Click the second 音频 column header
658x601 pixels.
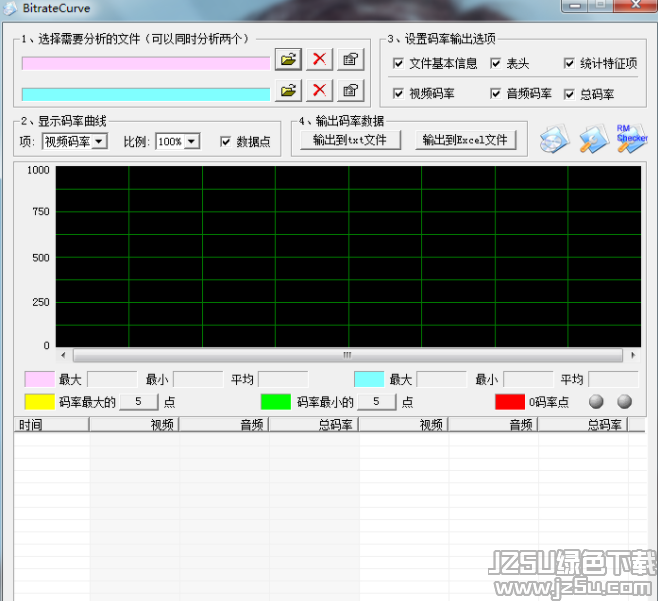click(493, 425)
